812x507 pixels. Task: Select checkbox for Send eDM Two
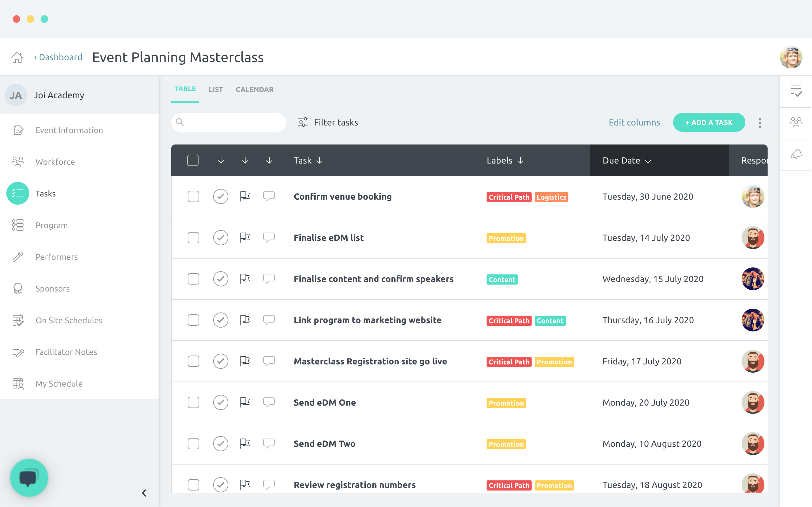(x=193, y=444)
